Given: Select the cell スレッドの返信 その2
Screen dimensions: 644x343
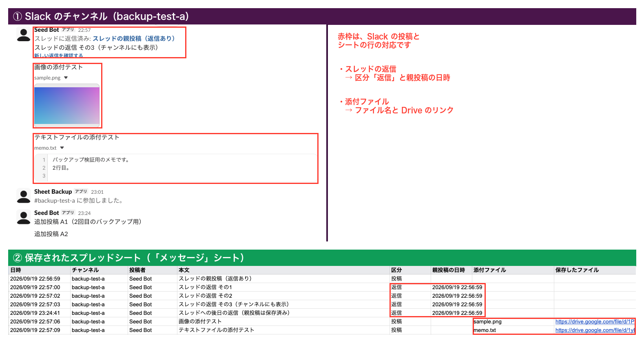Looking at the screenshot, I should tap(283, 296).
